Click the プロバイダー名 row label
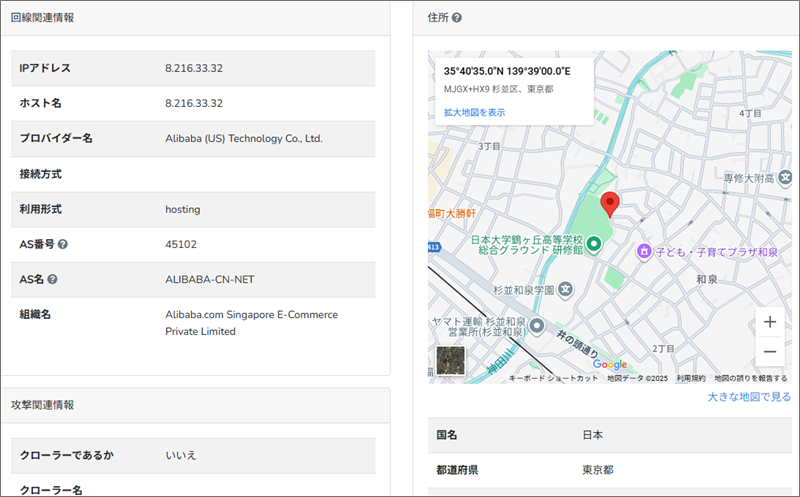The height and width of the screenshot is (497, 800). coord(56,138)
